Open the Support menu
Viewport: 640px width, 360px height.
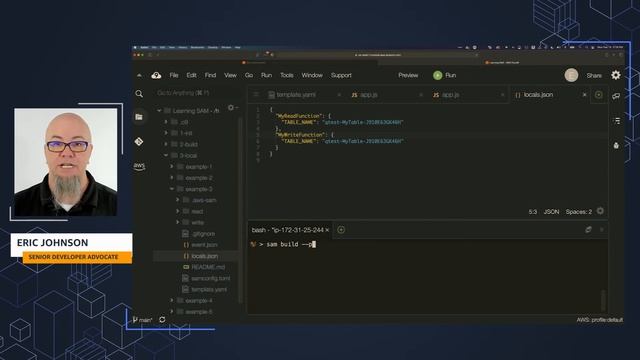pyautogui.click(x=341, y=75)
